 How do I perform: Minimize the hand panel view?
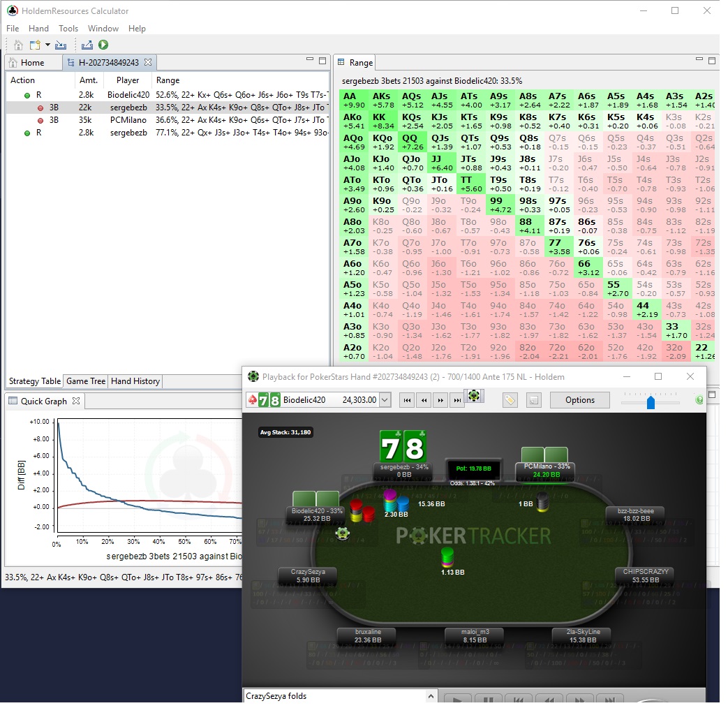pyautogui.click(x=310, y=59)
